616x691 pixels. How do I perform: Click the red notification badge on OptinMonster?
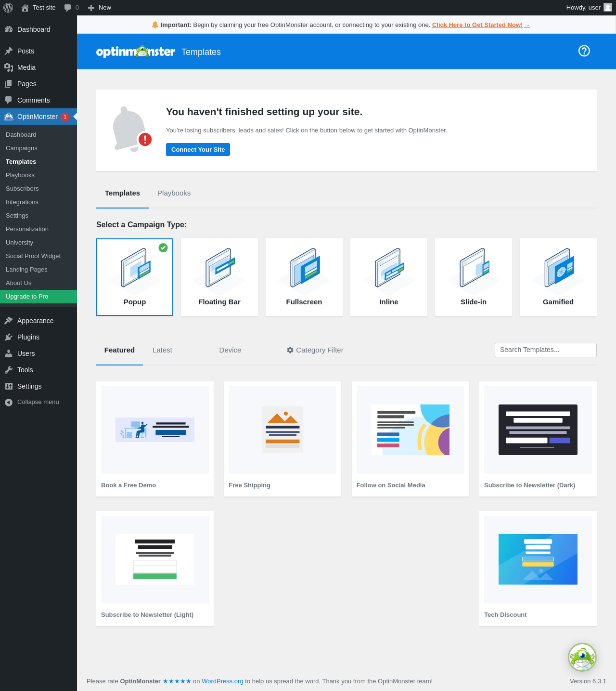(65, 117)
